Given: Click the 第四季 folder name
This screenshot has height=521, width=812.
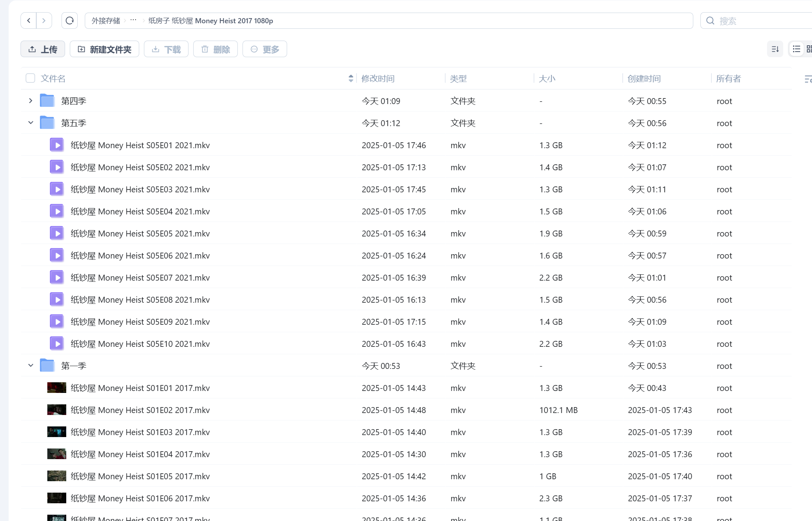Looking at the screenshot, I should 74,100.
